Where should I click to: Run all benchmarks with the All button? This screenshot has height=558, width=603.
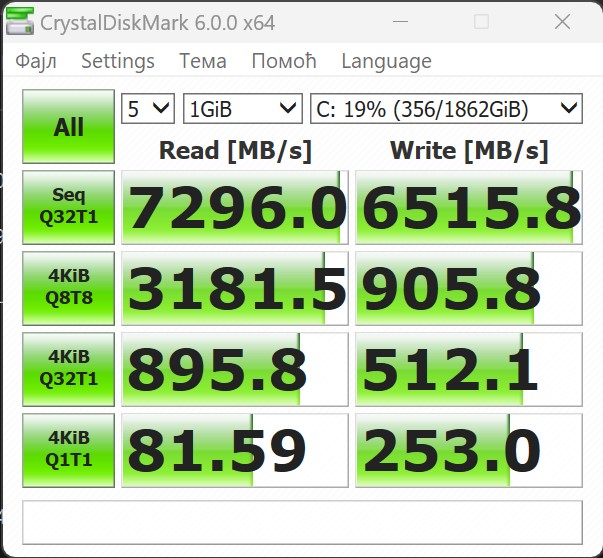pos(68,127)
